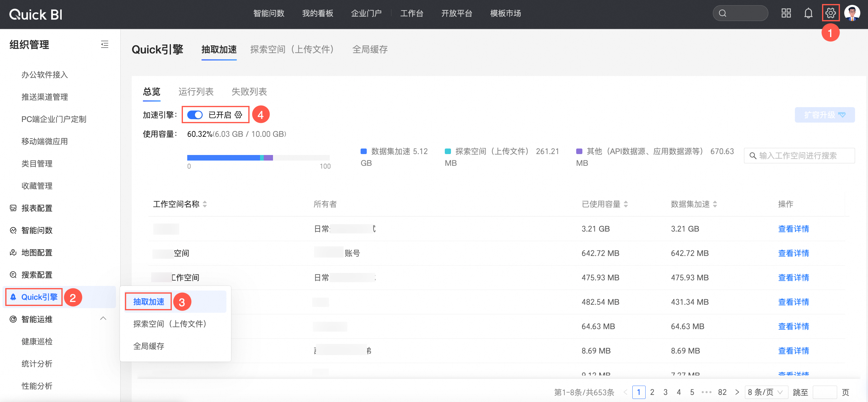
Task: Switch to 全局缓存 top tab
Action: 370,49
